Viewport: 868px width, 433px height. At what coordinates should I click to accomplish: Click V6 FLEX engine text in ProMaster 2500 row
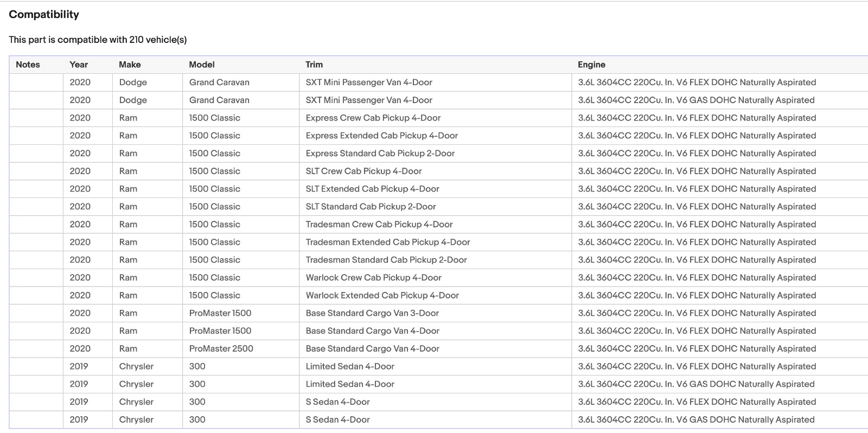click(697, 349)
